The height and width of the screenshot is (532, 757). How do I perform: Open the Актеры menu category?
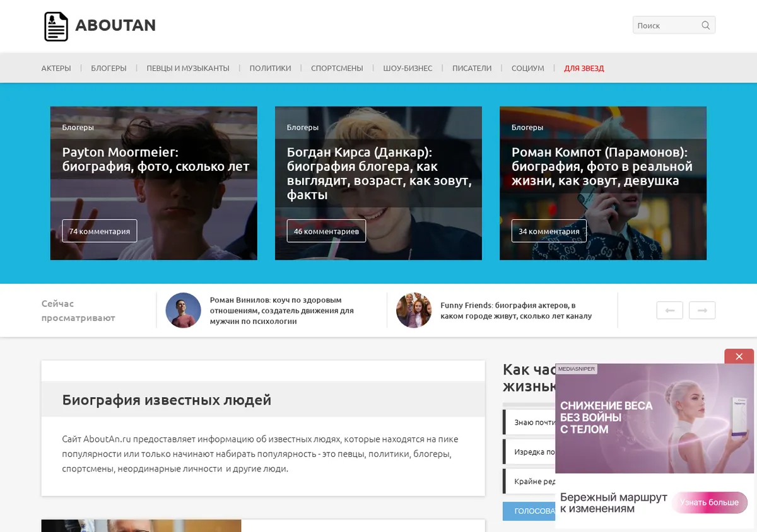pos(56,68)
